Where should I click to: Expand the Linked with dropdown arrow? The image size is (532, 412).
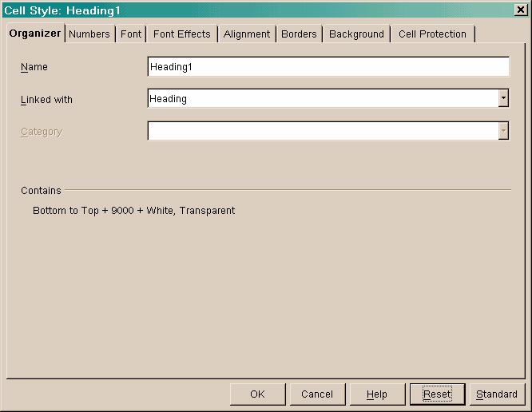[503, 98]
